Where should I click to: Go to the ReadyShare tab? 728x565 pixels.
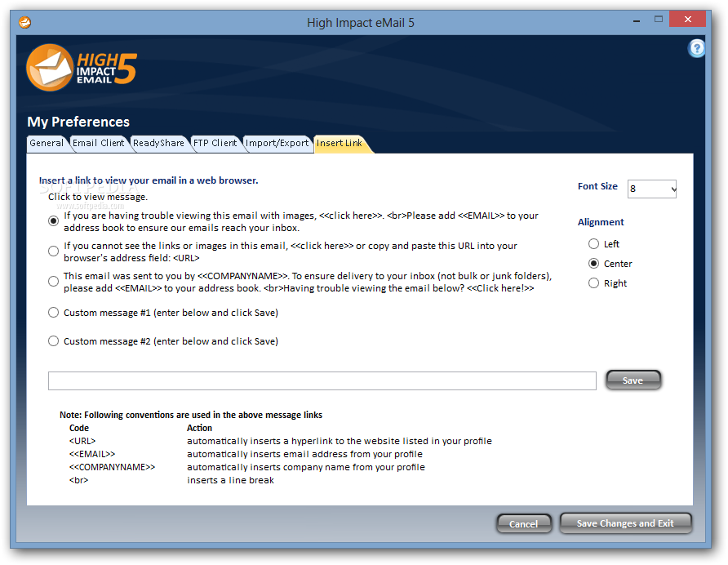pyautogui.click(x=158, y=143)
